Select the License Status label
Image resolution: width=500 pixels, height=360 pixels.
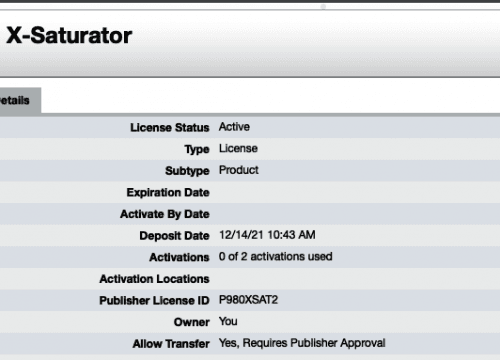point(170,128)
